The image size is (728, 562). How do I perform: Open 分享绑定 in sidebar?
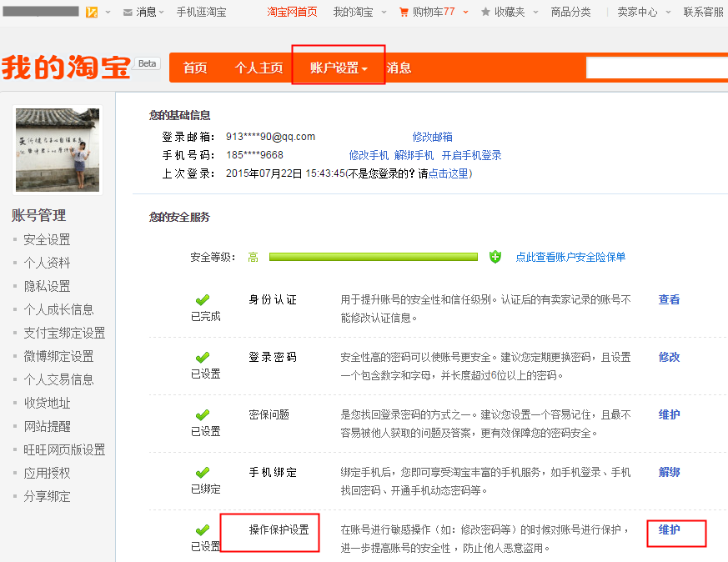point(47,497)
